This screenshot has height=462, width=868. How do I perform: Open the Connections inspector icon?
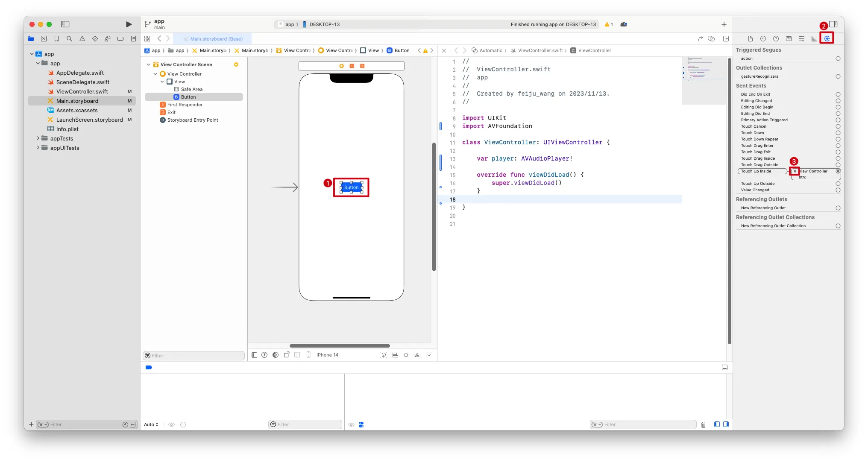point(827,38)
